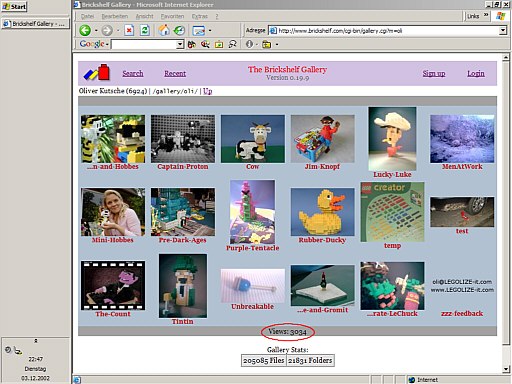The width and height of the screenshot is (512, 384).
Task: Click the vertical scrollbar down arrow
Action: [506, 369]
